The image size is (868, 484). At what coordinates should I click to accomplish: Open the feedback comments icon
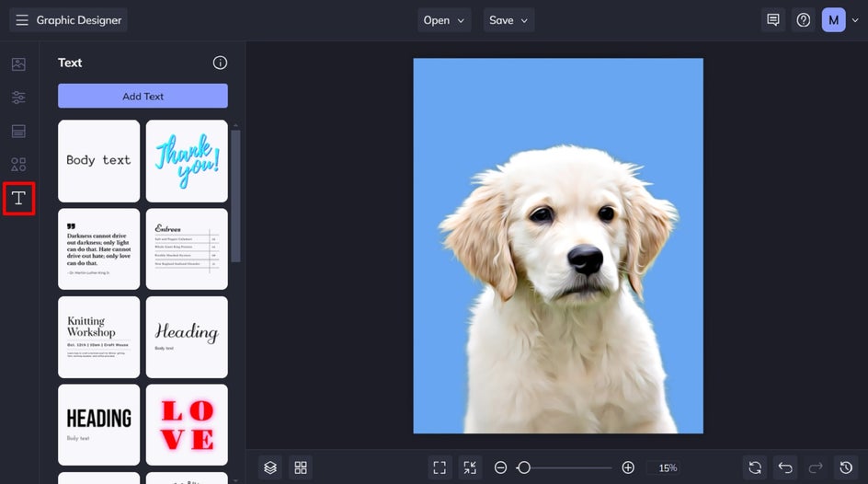pos(772,20)
